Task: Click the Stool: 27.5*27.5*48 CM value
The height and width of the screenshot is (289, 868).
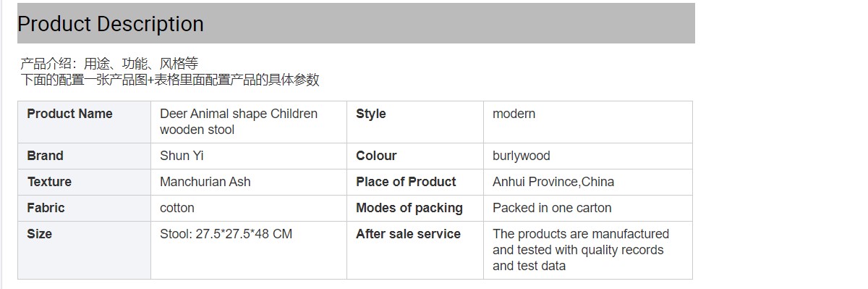Action: pos(226,234)
